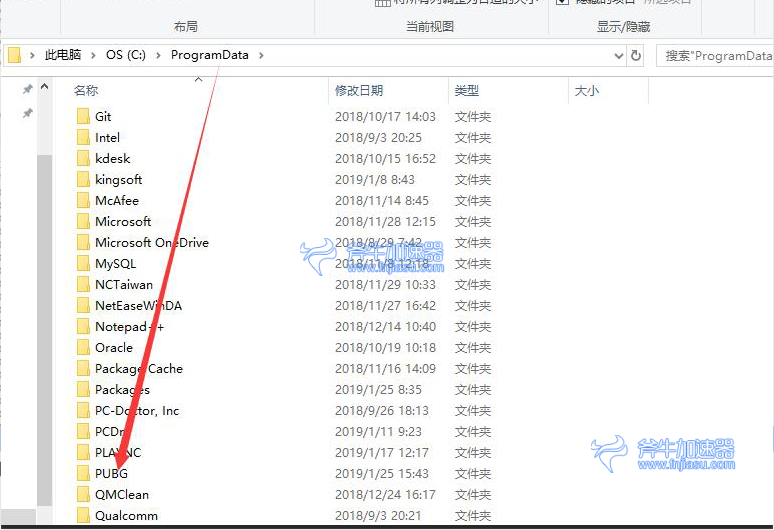Select the folder name McAfee
Viewport: 774px width, 530px height.
click(x=117, y=200)
